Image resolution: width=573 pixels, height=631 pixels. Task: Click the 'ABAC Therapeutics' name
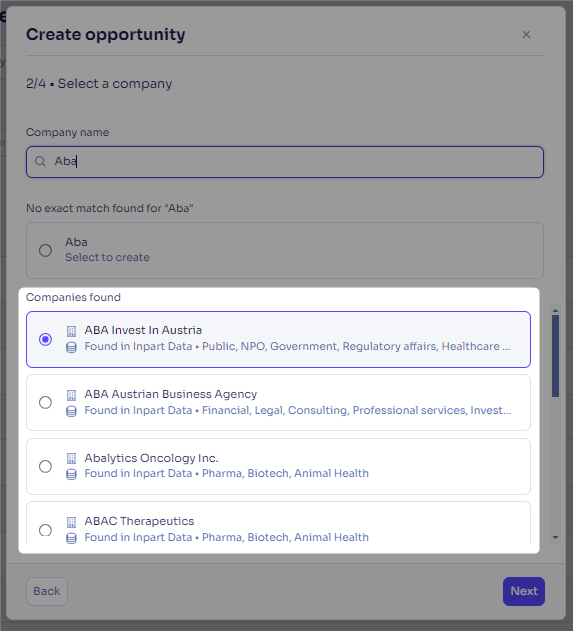(x=139, y=521)
